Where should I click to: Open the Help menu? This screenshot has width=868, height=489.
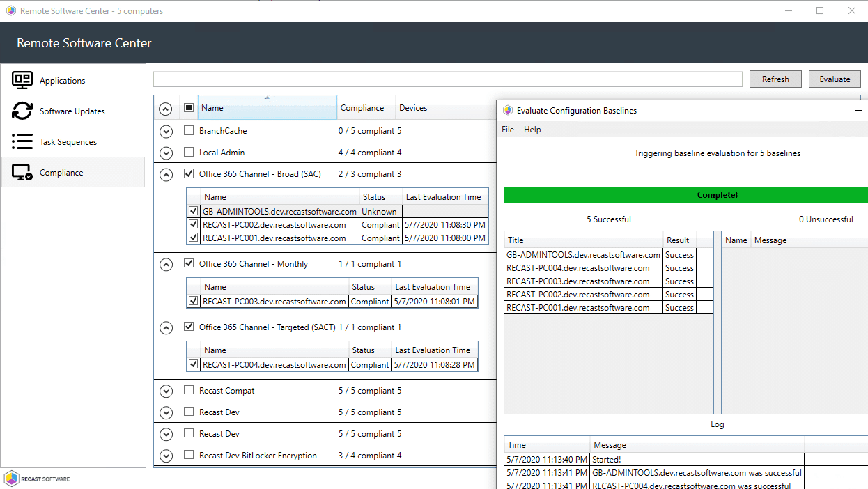point(532,130)
